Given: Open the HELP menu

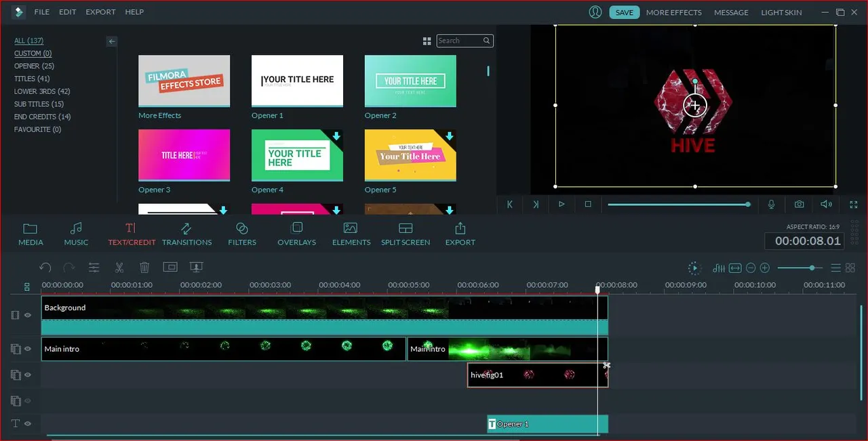Looking at the screenshot, I should point(134,12).
